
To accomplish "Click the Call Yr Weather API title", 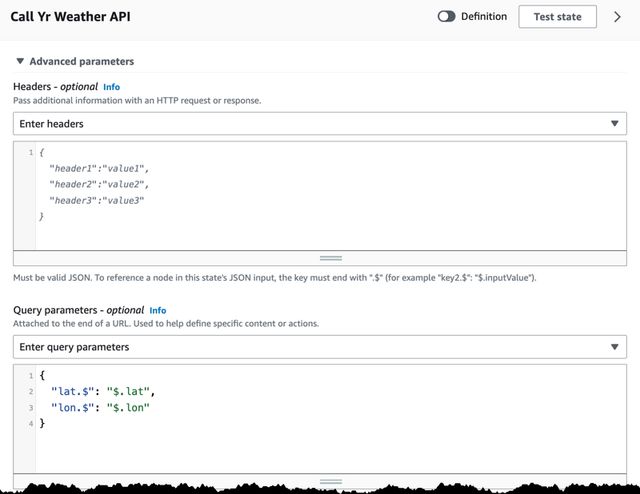I will [71, 17].
